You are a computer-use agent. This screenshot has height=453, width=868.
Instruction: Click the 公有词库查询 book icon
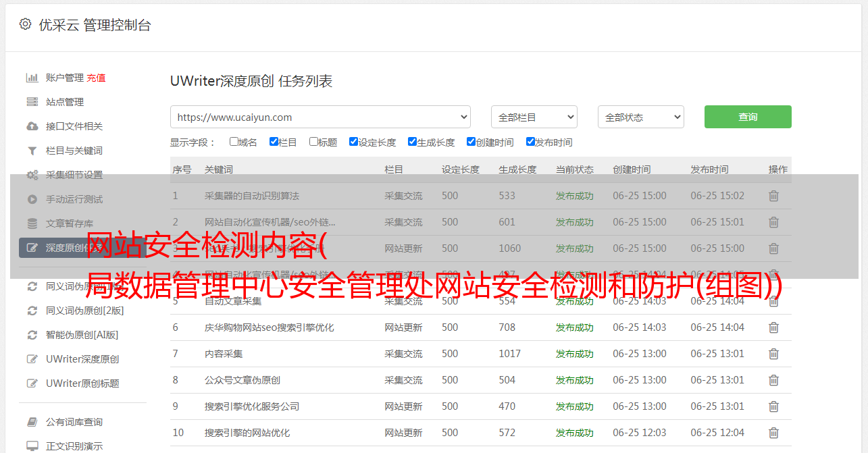click(x=32, y=422)
